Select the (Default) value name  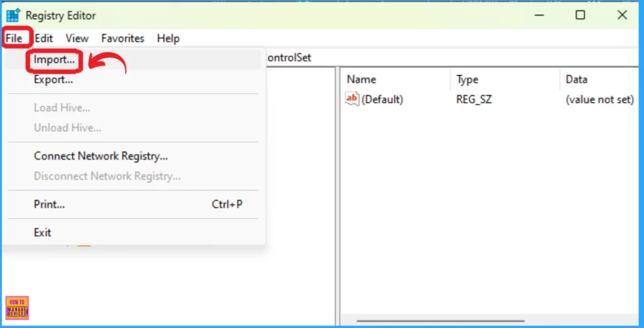click(382, 99)
